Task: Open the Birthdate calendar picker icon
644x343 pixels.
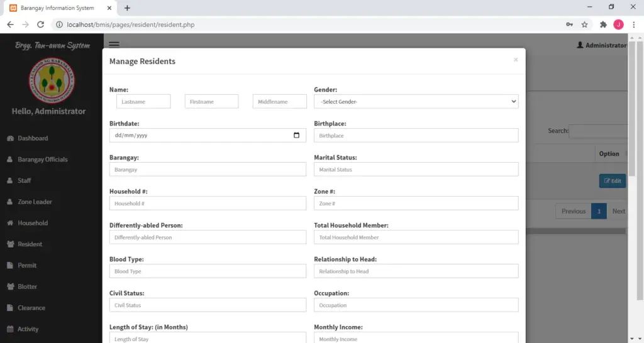Action: point(297,136)
